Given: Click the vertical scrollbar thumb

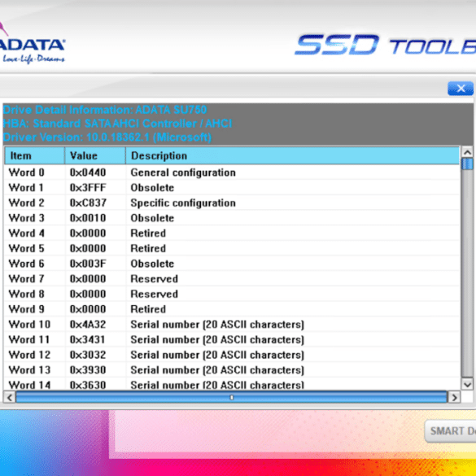Looking at the screenshot, I should click(467, 164).
